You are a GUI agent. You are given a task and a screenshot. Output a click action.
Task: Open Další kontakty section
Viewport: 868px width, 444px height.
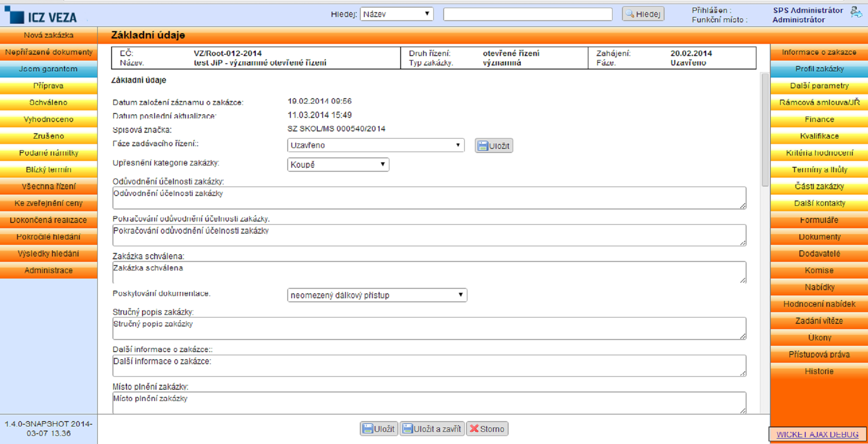(819, 203)
